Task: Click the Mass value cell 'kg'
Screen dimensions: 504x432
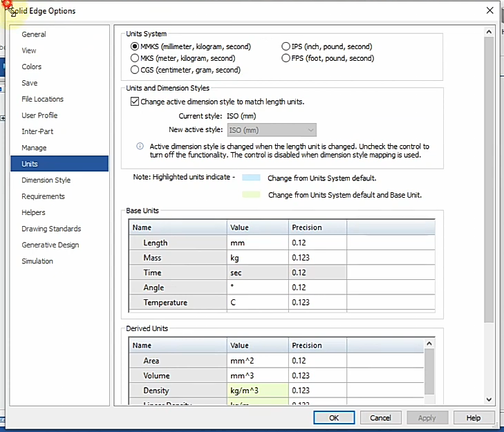Action: pos(257,257)
